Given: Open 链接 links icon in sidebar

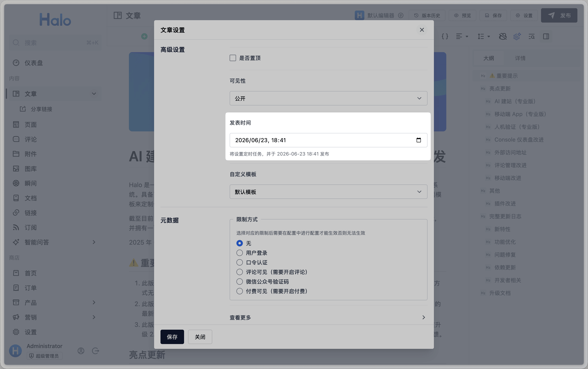Looking at the screenshot, I should pyautogui.click(x=16, y=213).
